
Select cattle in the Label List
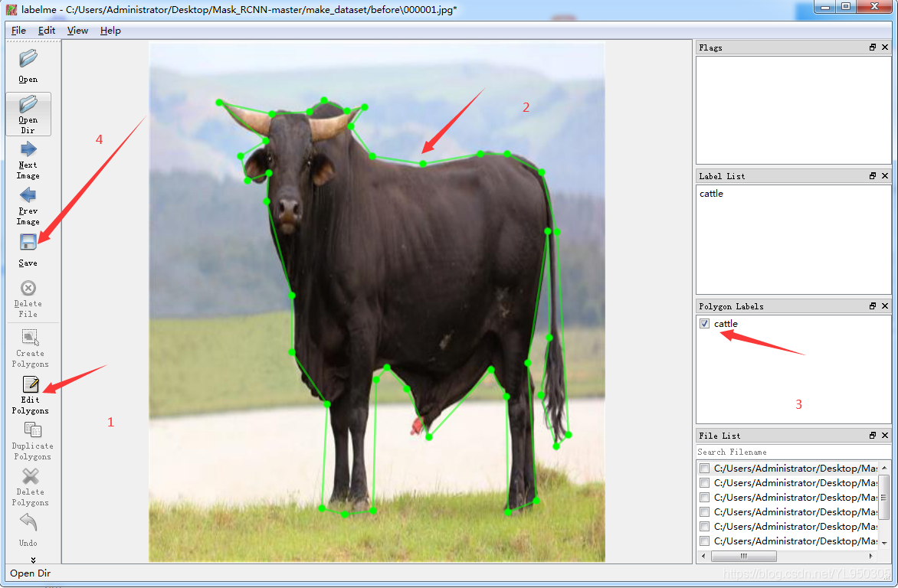pos(711,194)
